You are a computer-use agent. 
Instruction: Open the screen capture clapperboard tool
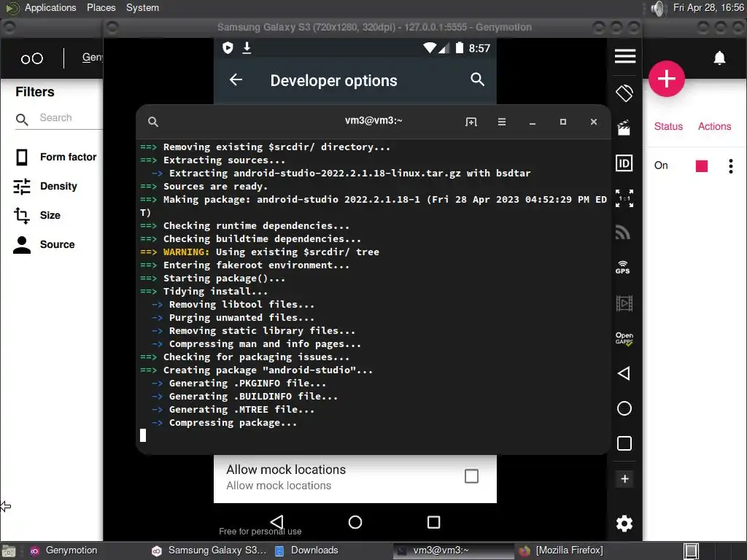(624, 128)
